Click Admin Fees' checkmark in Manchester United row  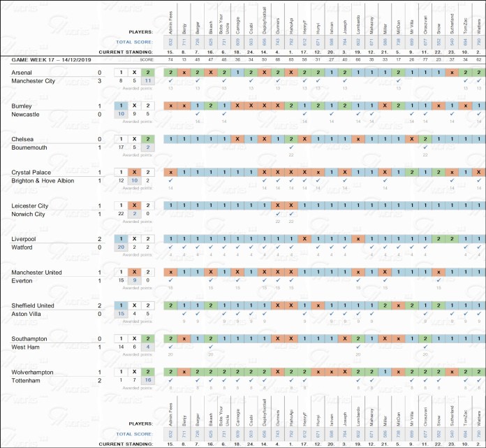coord(170,281)
